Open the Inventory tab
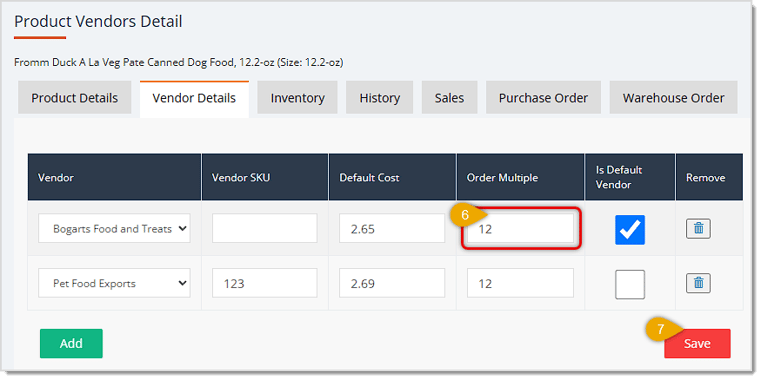The image size is (761, 380). [298, 98]
